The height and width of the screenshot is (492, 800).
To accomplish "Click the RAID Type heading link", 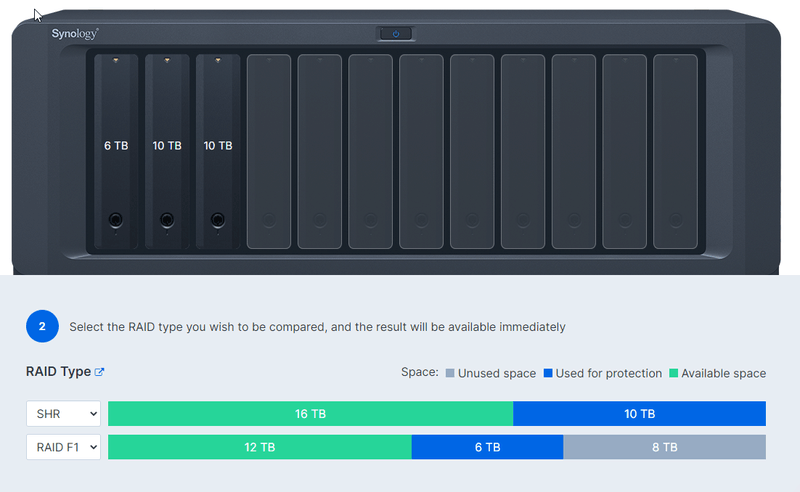I will [58, 372].
